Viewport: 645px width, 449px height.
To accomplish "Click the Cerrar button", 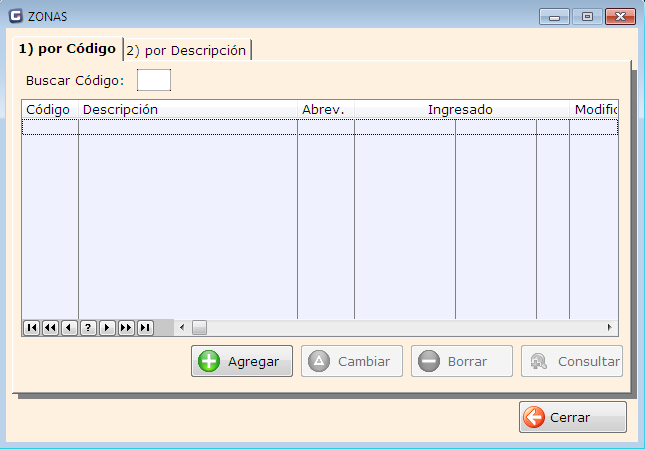I will [572, 417].
